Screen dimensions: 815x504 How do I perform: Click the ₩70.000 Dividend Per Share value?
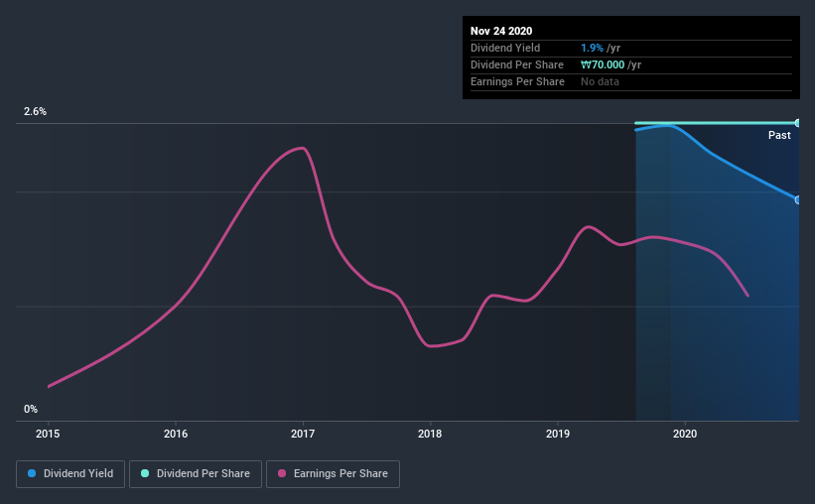pyautogui.click(x=603, y=64)
